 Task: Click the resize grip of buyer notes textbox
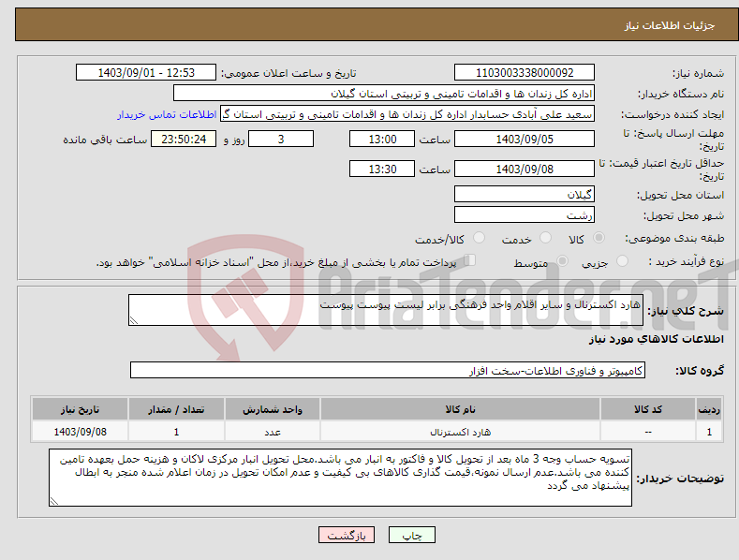point(54,501)
